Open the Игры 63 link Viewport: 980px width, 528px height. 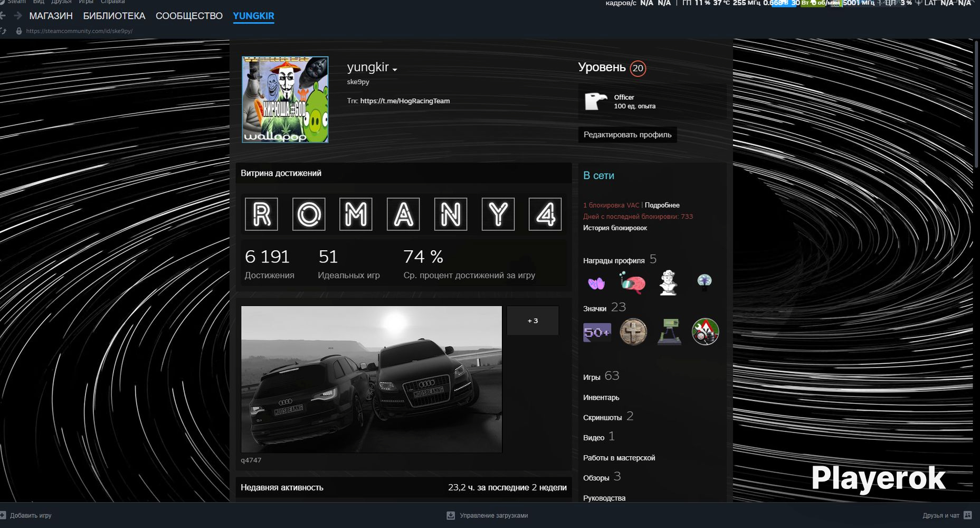[601, 376]
